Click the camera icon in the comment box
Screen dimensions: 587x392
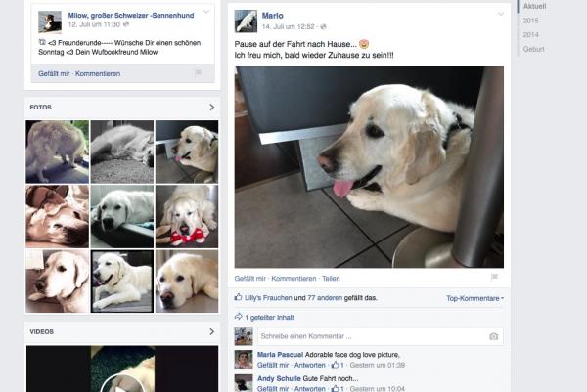pyautogui.click(x=494, y=336)
